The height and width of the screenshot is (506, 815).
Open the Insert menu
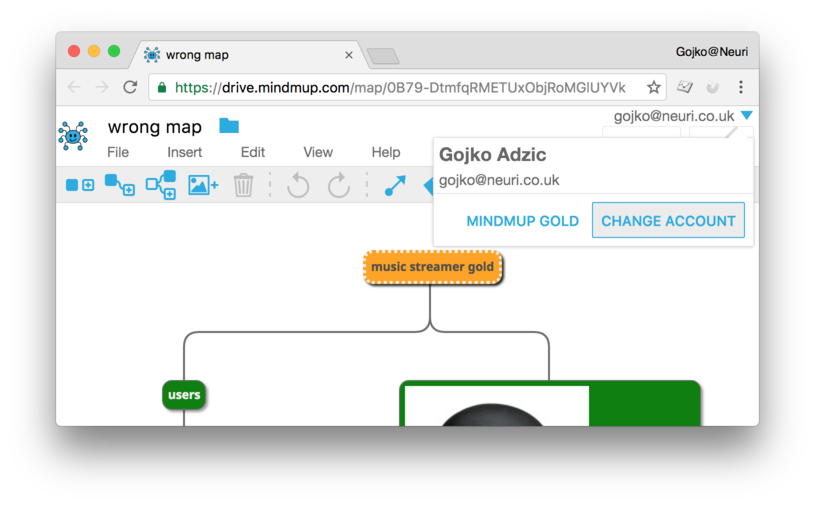(185, 152)
